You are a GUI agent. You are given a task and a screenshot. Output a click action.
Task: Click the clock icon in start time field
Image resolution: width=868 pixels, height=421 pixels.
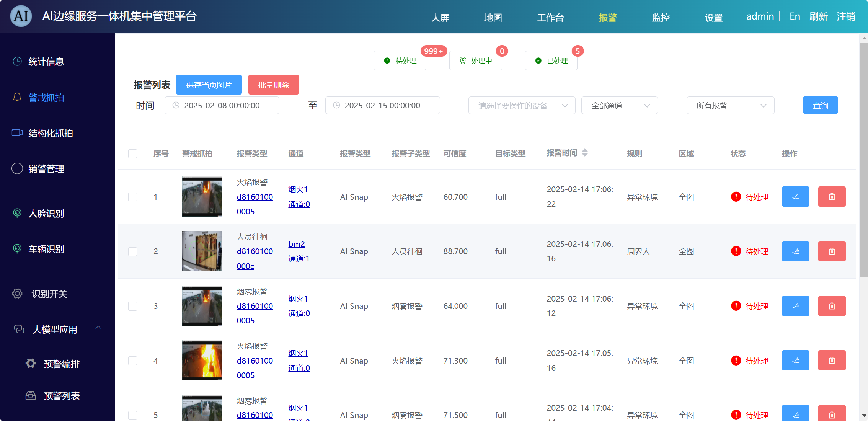[176, 105]
